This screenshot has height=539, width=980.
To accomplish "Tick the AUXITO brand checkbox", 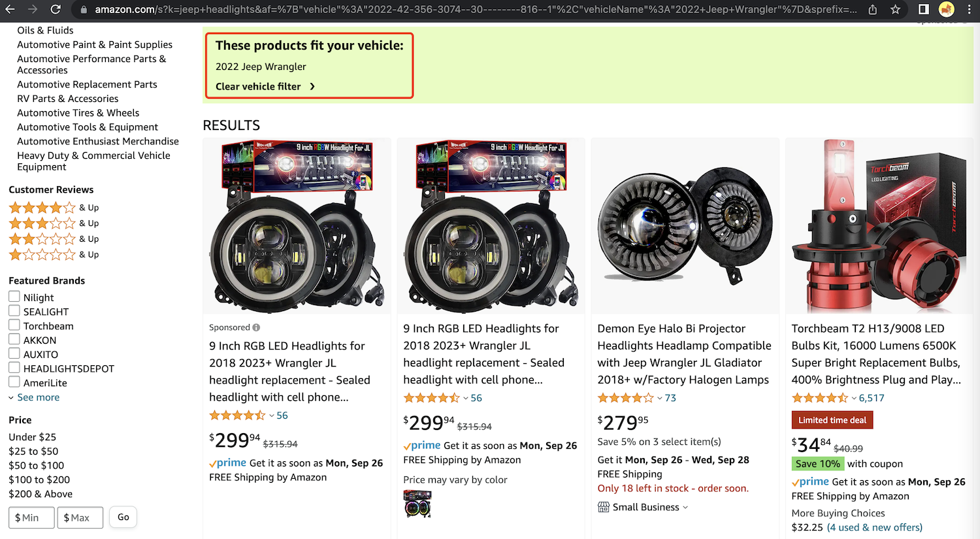I will click(14, 354).
